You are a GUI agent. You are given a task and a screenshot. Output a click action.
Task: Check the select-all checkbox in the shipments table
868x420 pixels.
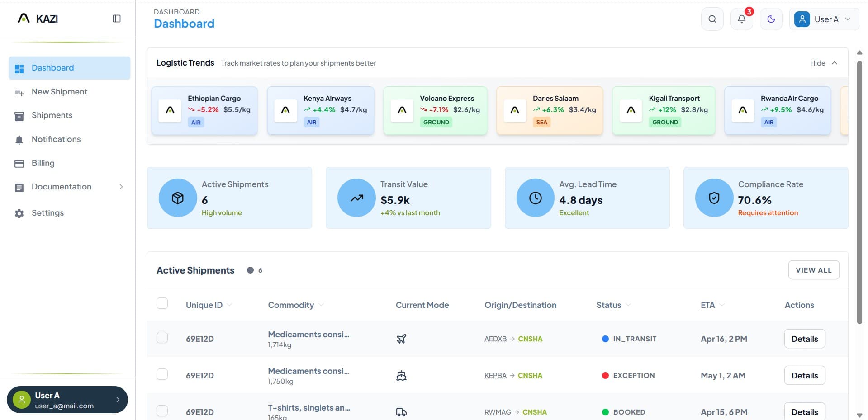[x=162, y=303]
